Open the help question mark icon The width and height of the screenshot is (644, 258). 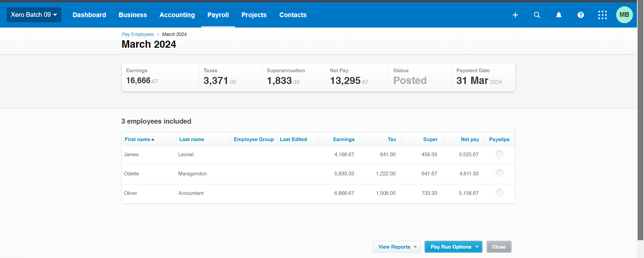tap(581, 15)
